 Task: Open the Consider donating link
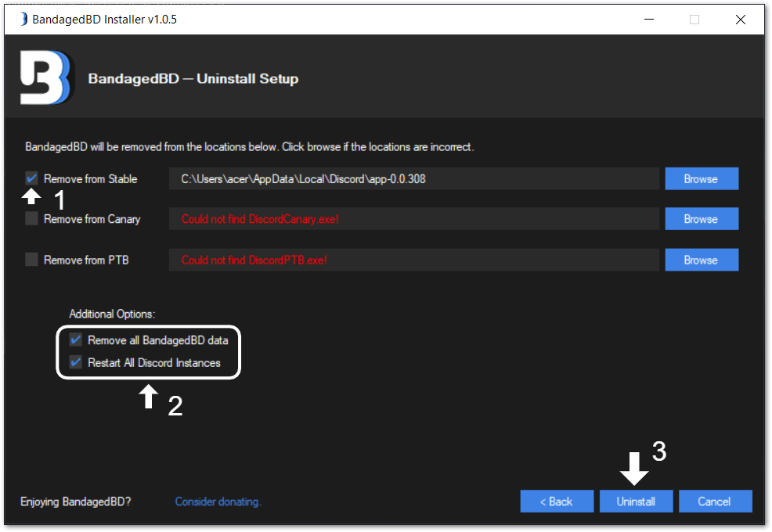point(218,501)
